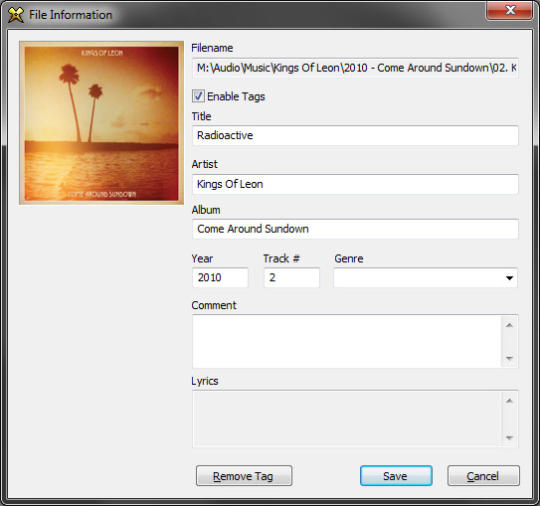
Task: Click the app icon in the title bar
Action: point(15,15)
